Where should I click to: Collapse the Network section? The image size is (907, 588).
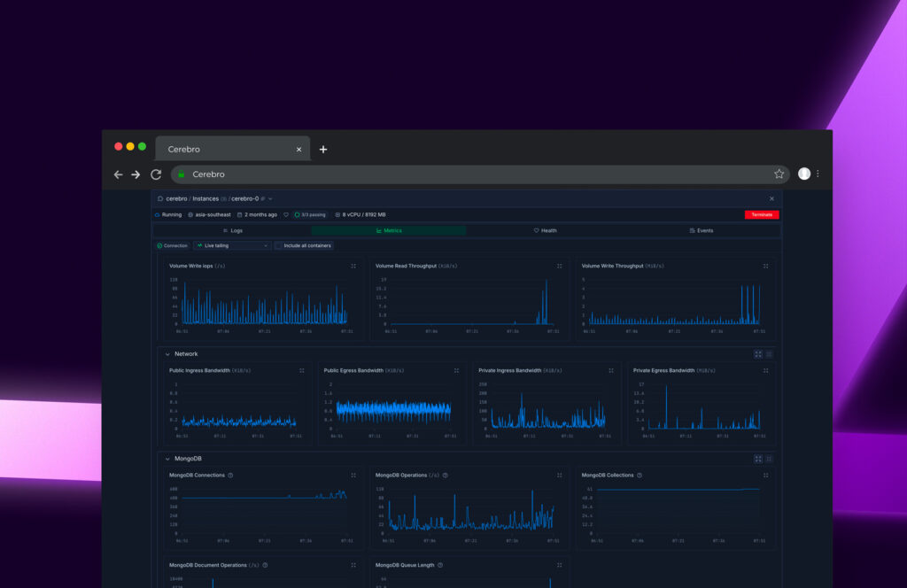pos(167,354)
